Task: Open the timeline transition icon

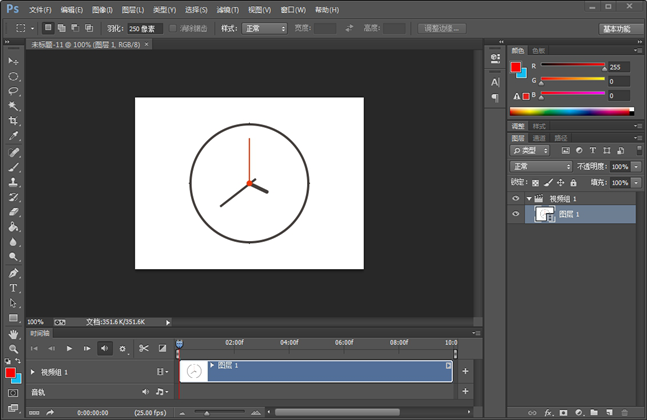Action: click(x=163, y=349)
